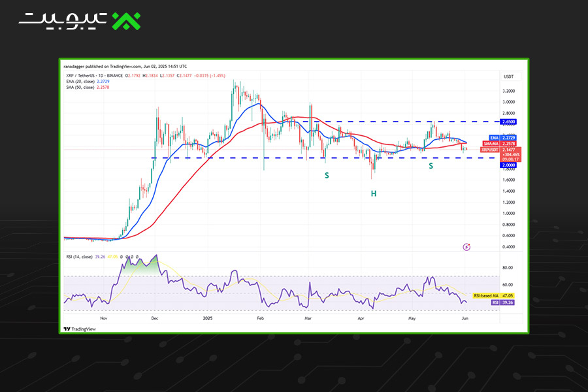Image resolution: width=588 pixels, height=392 pixels.
Task: Click the EMA (20, close) indicator legend
Action: pos(88,82)
